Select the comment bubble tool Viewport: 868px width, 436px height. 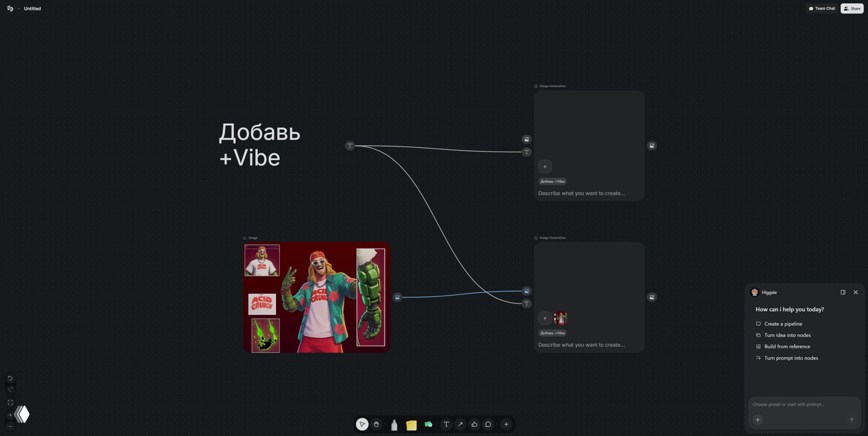[488, 424]
